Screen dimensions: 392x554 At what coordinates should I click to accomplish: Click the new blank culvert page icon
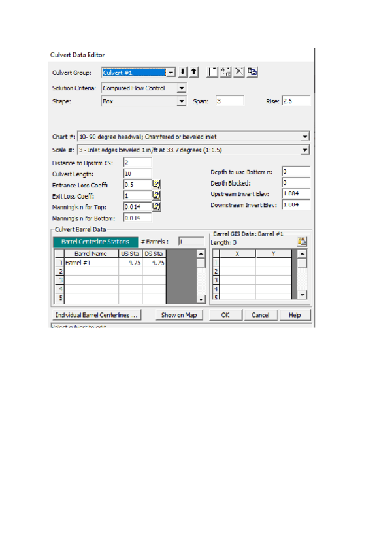[212, 72]
